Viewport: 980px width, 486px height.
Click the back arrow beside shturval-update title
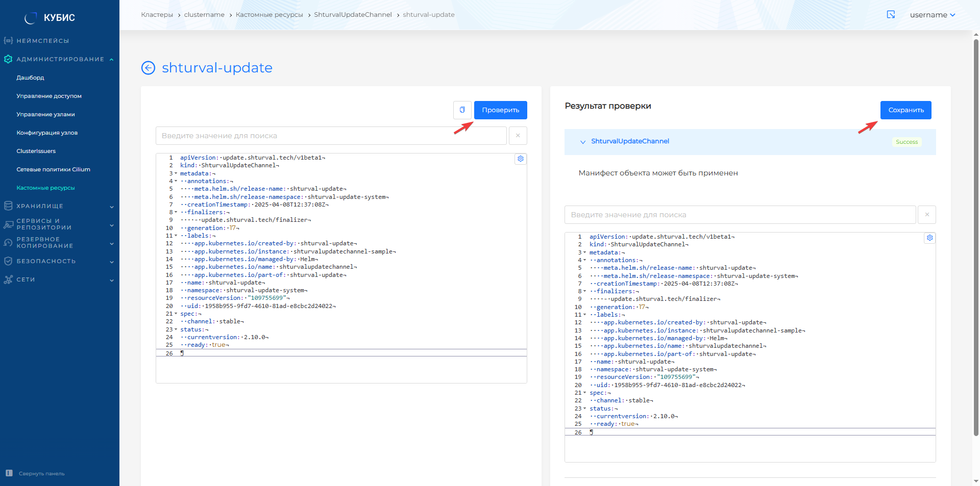tap(148, 68)
